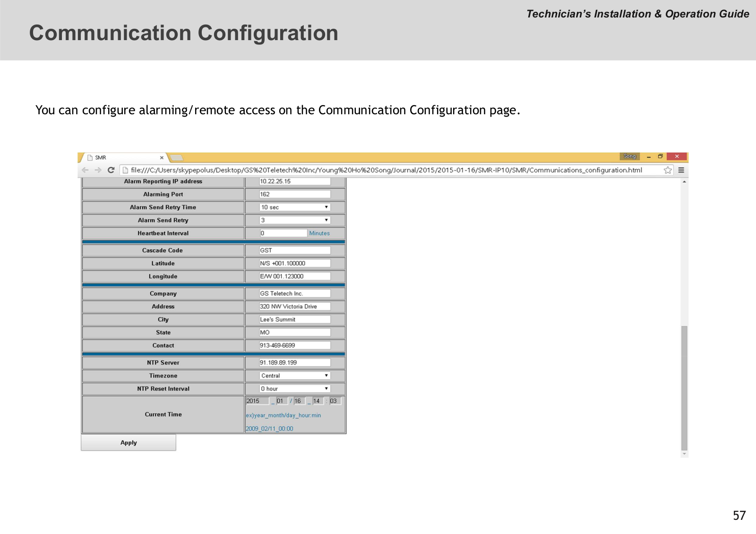Viewport: 756px width, 534px height.
Task: Click the 'Heartbeat Interval' row label
Action: pos(163,233)
